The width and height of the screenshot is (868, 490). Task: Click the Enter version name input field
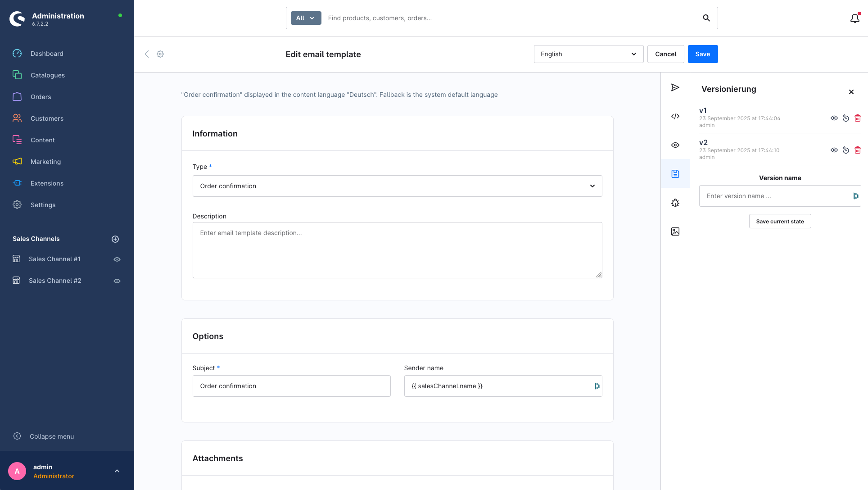774,196
